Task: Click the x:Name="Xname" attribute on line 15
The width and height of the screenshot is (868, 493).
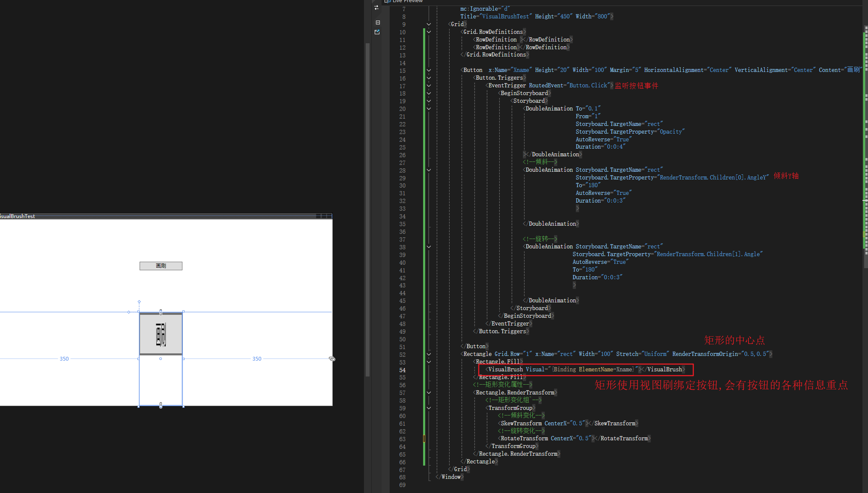Action: pos(510,70)
